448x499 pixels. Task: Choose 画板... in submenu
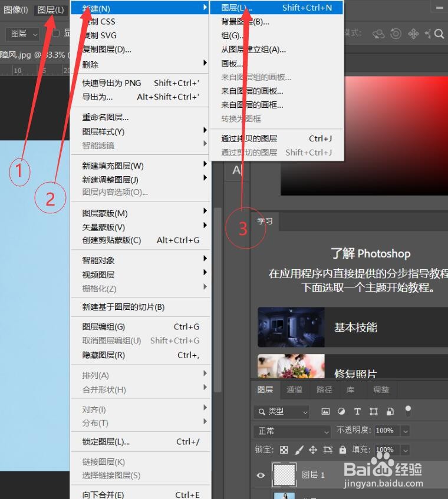pos(276,63)
